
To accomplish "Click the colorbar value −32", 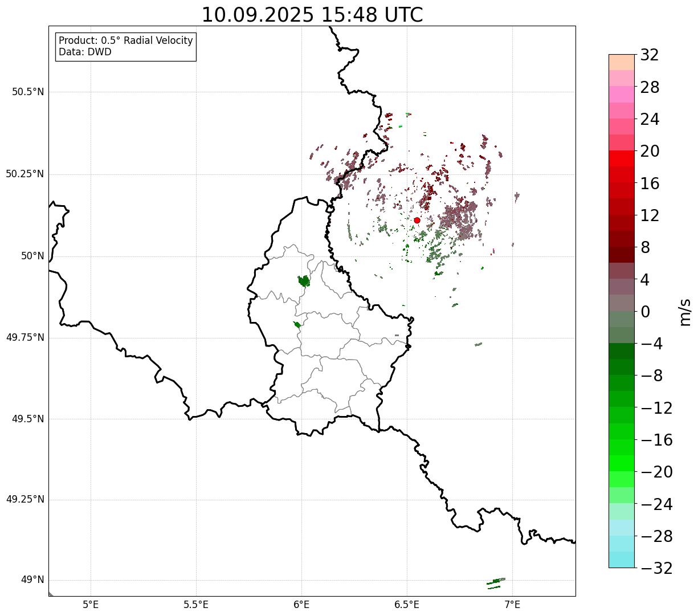I will pyautogui.click(x=656, y=568).
